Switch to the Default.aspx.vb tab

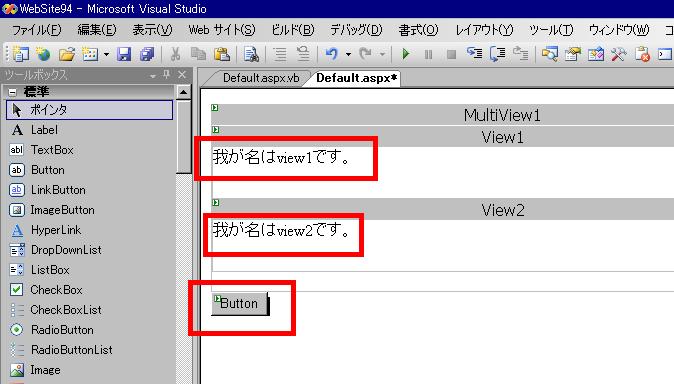click(x=261, y=78)
